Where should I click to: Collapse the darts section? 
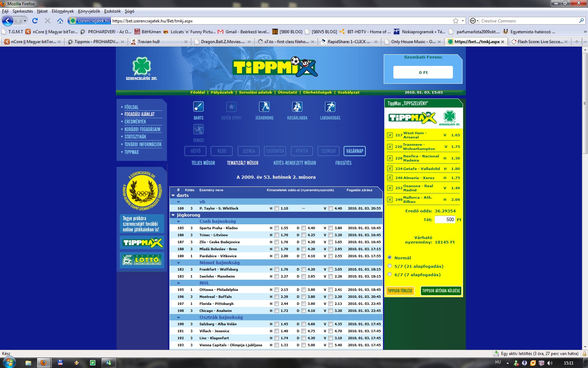click(x=173, y=196)
